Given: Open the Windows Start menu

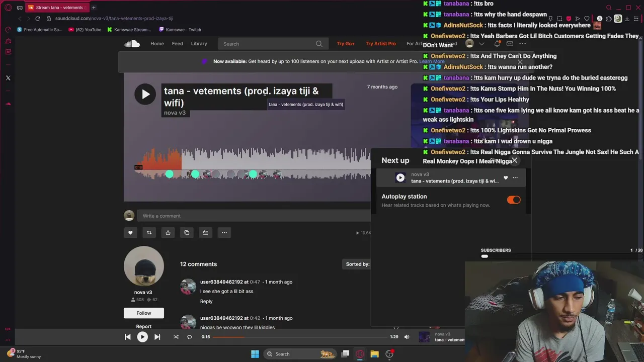Looking at the screenshot, I should [x=255, y=354].
